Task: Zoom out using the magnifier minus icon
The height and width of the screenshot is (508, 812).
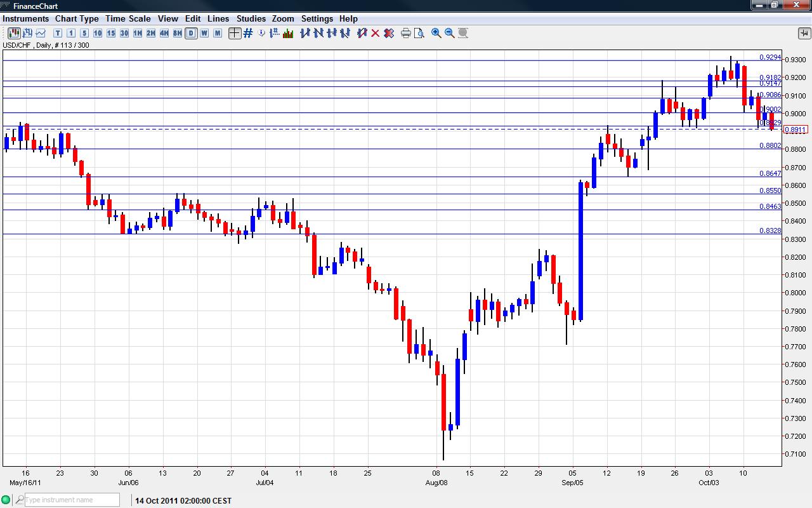Action: coord(450,33)
